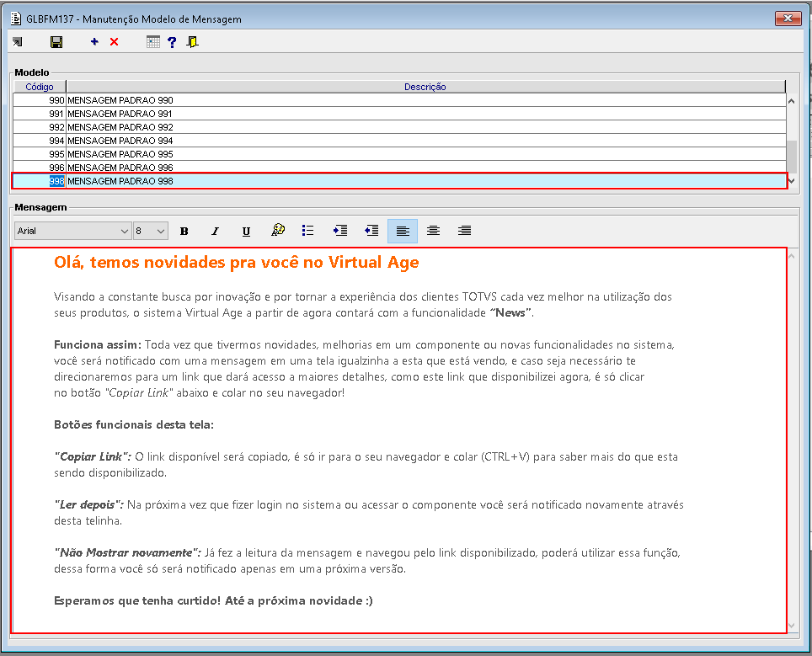Click the document icon in title bar

point(16,19)
